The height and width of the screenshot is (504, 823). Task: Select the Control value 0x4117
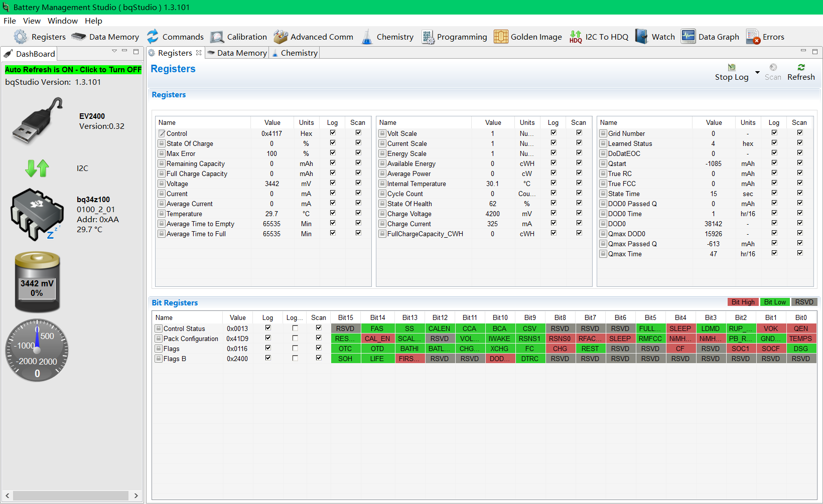click(271, 133)
